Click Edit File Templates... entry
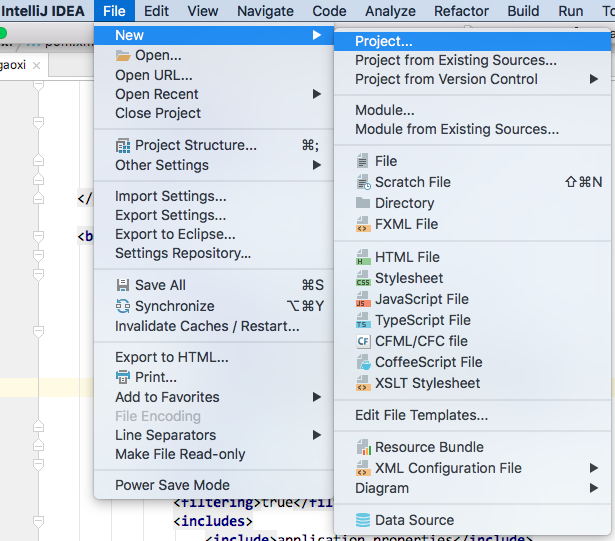The height and width of the screenshot is (541, 615). [421, 415]
